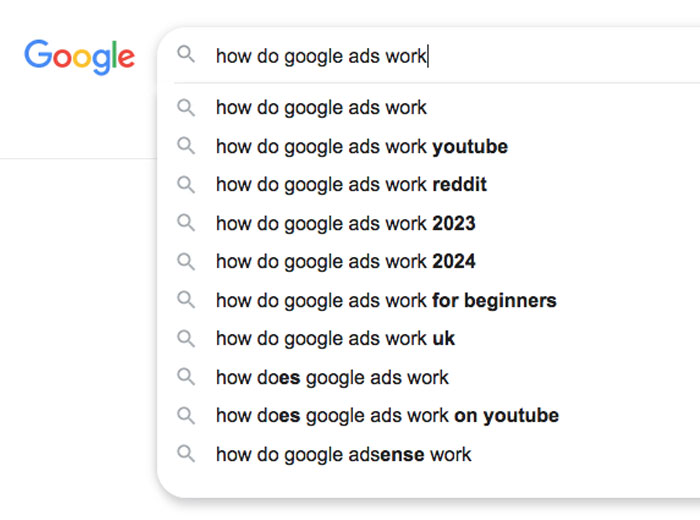Choose the "for beginners" search suggestion
700x520 pixels.
tap(386, 301)
